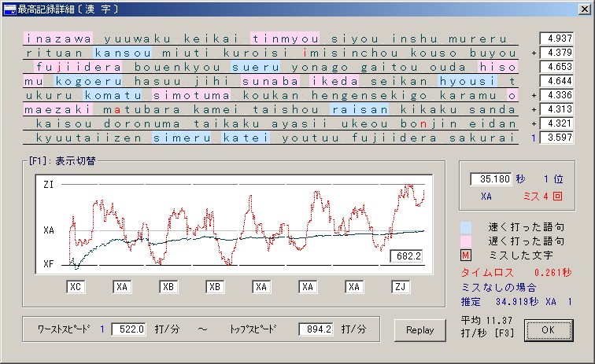Click the XF label on graph axis
This screenshot has width=595, height=364.
pyautogui.click(x=49, y=264)
